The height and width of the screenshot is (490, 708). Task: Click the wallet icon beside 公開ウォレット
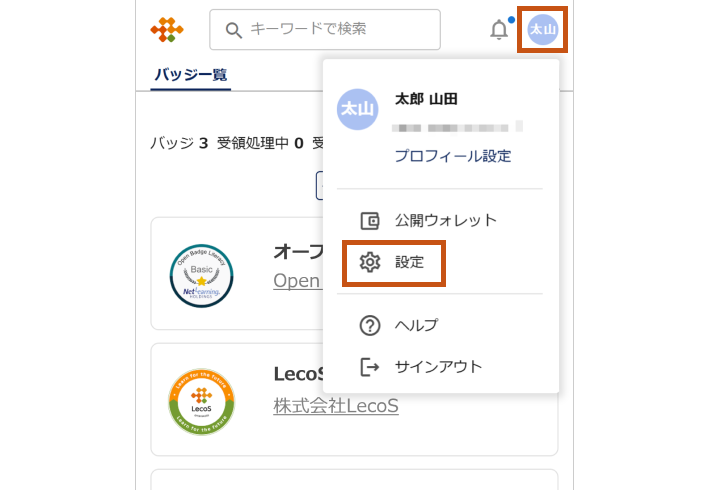pos(370,221)
